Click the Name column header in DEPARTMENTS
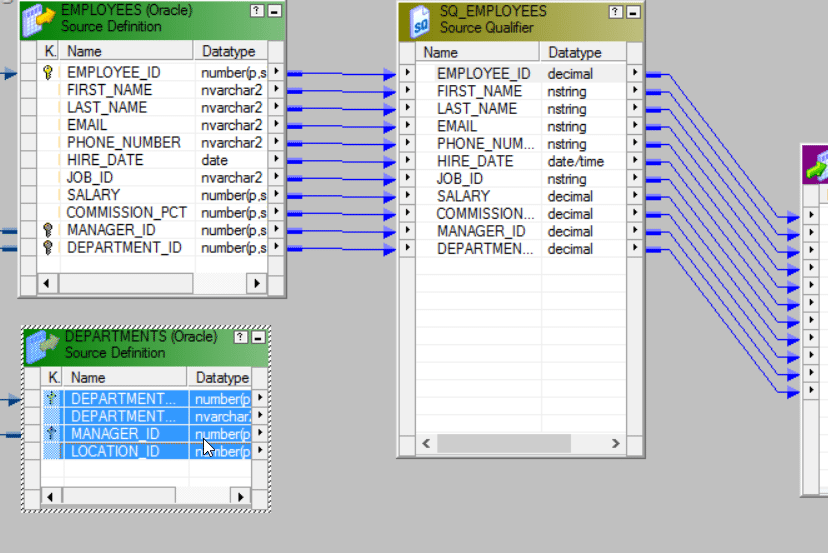The image size is (828, 553). coord(125,378)
